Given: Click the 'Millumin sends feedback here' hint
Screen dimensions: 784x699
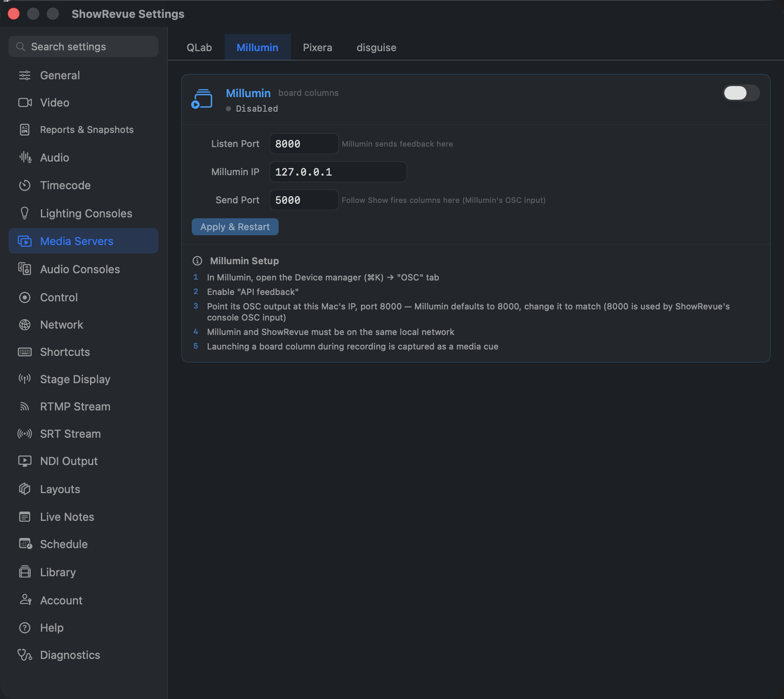Looking at the screenshot, I should [397, 144].
